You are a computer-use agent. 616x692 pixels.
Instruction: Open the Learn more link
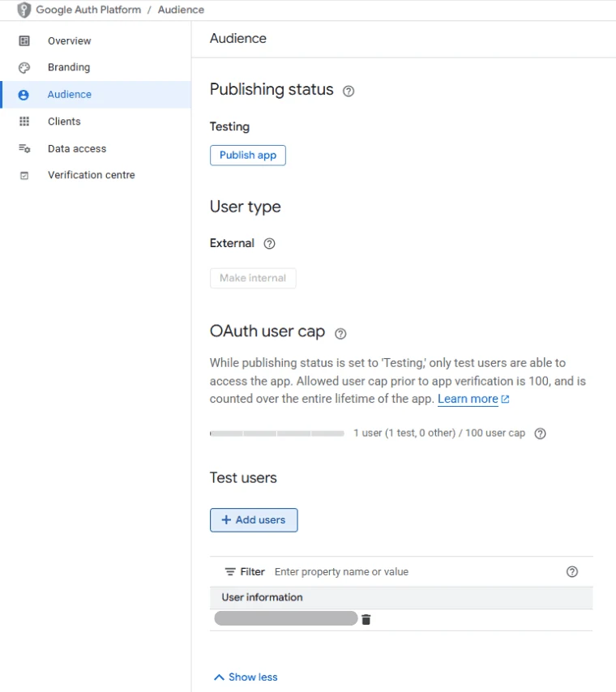point(468,399)
